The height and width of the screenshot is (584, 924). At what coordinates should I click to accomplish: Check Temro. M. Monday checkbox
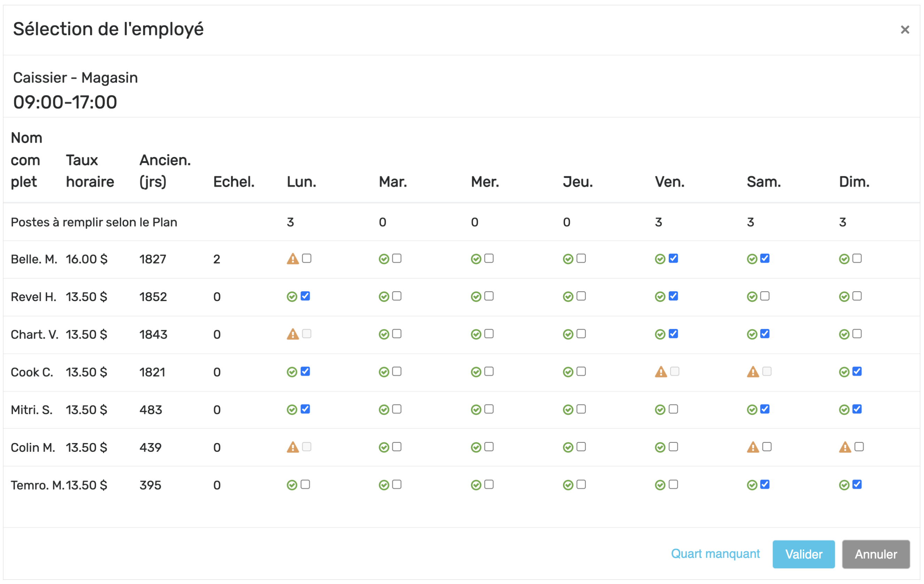click(x=305, y=484)
